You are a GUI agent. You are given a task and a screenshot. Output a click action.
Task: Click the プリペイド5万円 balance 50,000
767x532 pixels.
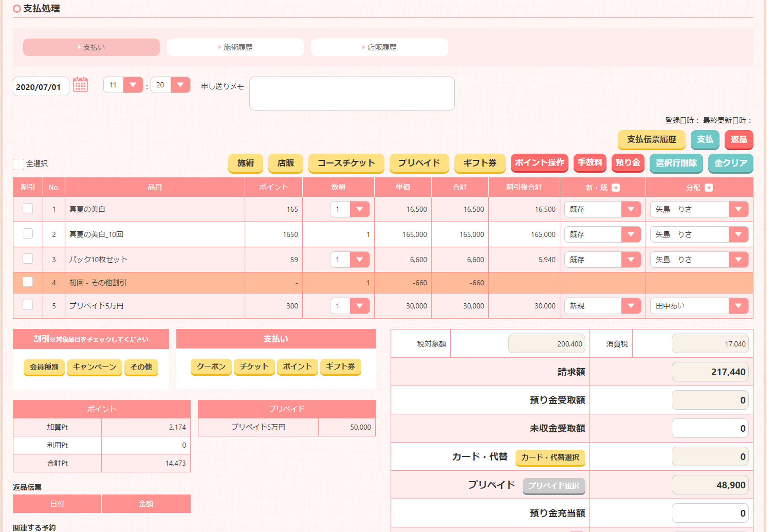tap(361, 427)
